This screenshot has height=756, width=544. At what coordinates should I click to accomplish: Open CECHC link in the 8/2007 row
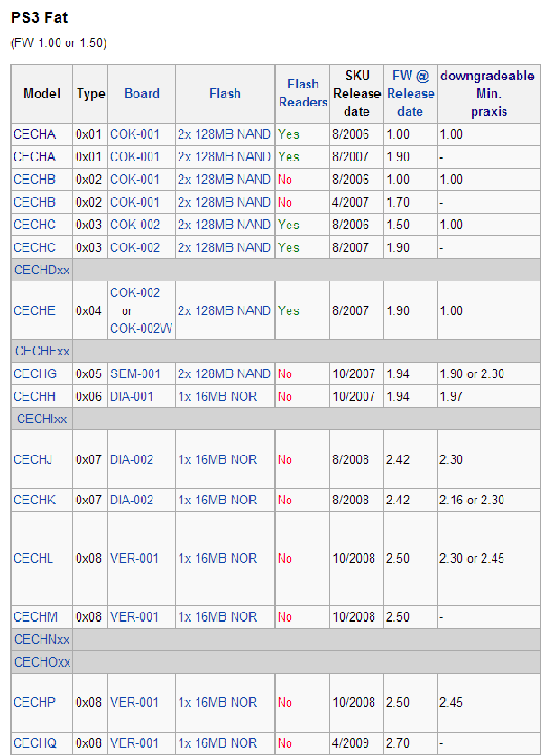tap(34, 247)
